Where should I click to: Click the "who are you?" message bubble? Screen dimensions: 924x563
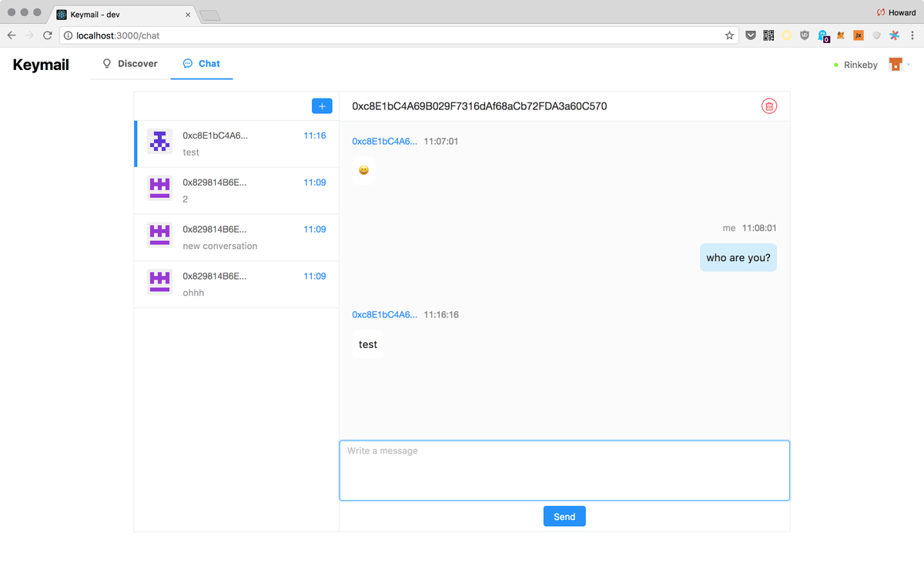pyautogui.click(x=738, y=258)
